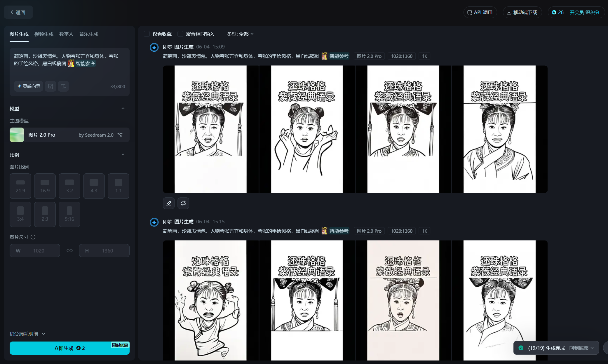Expand the 积分消耗明细 details
This screenshot has height=364, width=608.
pyautogui.click(x=27, y=334)
